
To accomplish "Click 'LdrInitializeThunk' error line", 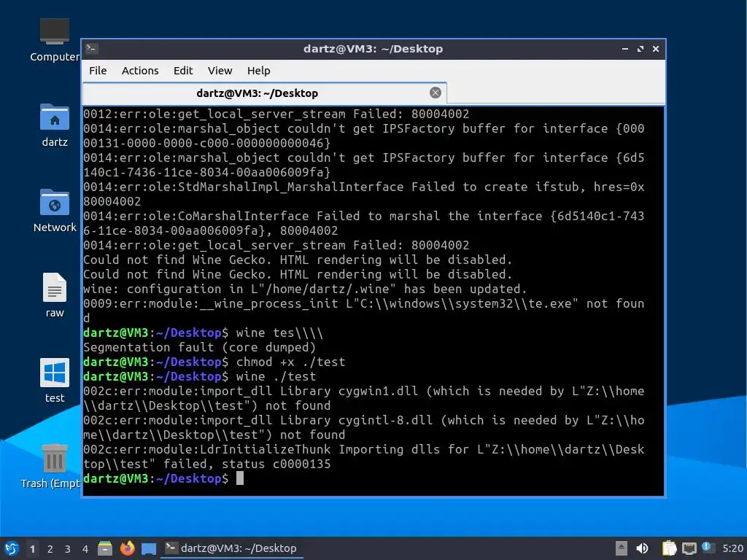I will [x=363, y=456].
